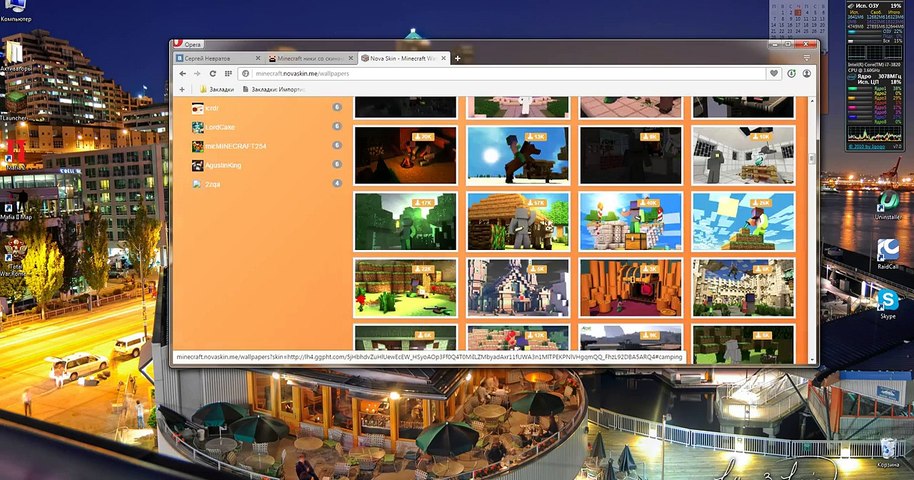Screen dimensions: 914x480
Task: Open the Закладки: Импорт bookmarks item
Action: (x=273, y=89)
